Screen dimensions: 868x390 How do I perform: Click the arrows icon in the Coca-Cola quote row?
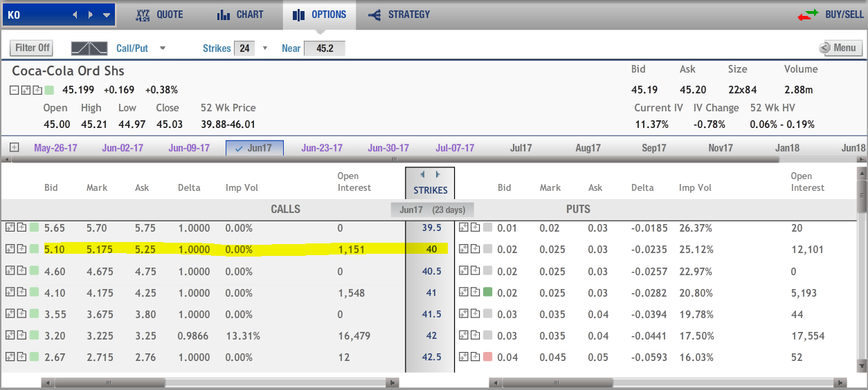point(26,90)
